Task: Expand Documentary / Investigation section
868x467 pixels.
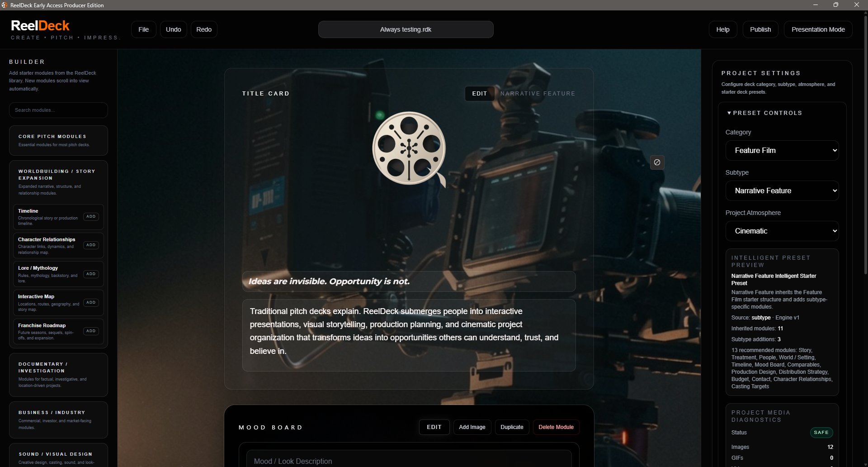Action: coord(58,375)
